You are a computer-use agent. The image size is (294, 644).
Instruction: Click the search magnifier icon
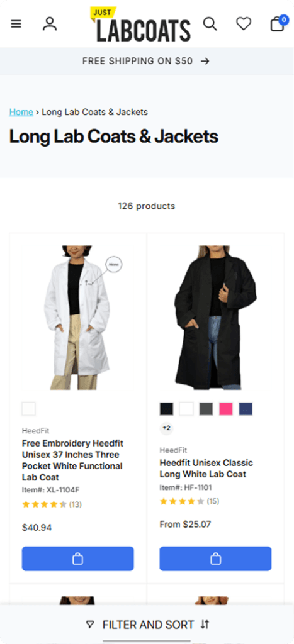[x=210, y=23]
